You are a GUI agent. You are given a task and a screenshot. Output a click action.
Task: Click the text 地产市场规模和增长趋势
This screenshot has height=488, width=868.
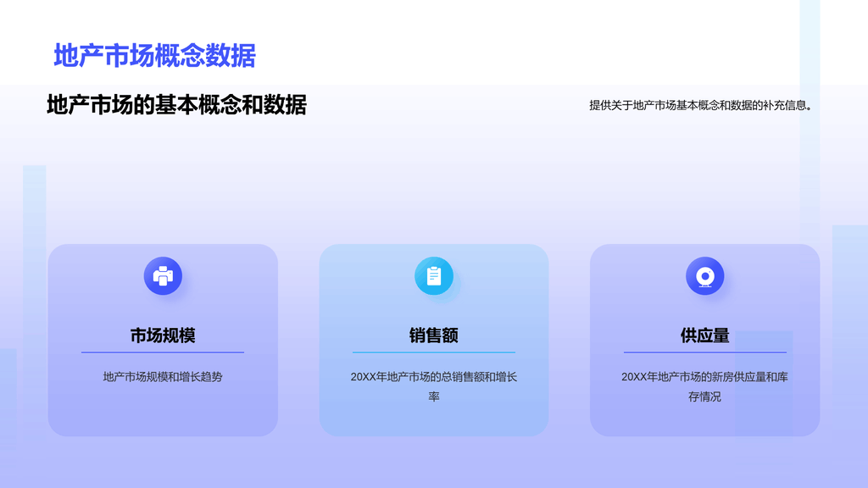pyautogui.click(x=163, y=377)
